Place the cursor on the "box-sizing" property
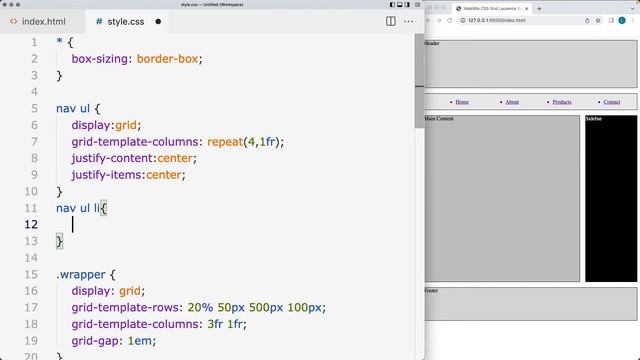This screenshot has width=640, height=360. coord(100,59)
